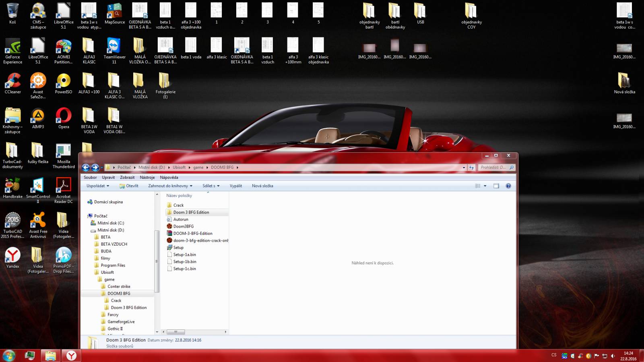Open the help question mark icon
Image resolution: width=644 pixels, height=362 pixels.
coord(508,186)
